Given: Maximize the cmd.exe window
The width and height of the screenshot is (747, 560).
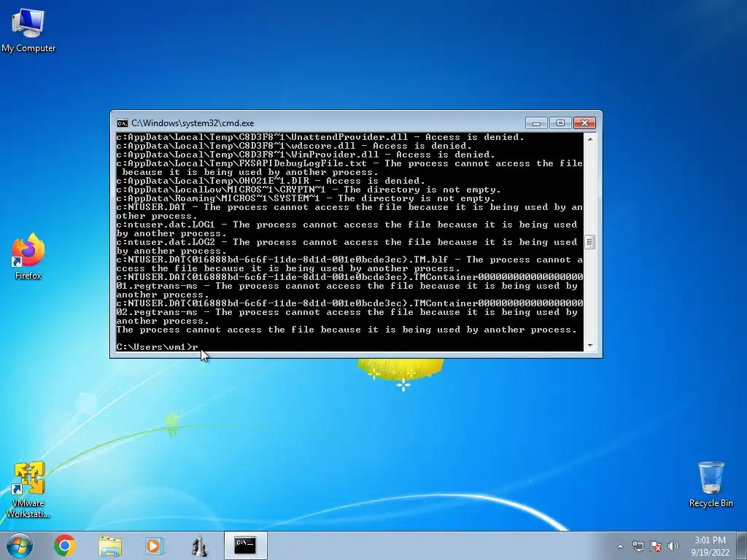Looking at the screenshot, I should pyautogui.click(x=560, y=122).
